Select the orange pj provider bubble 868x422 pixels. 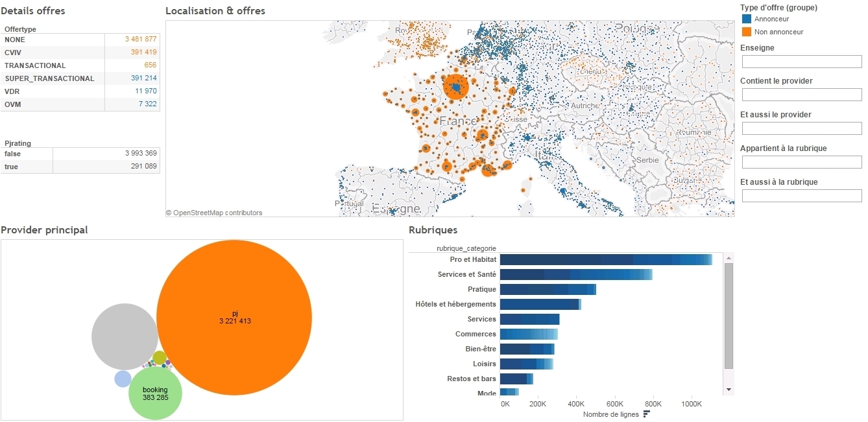click(235, 317)
